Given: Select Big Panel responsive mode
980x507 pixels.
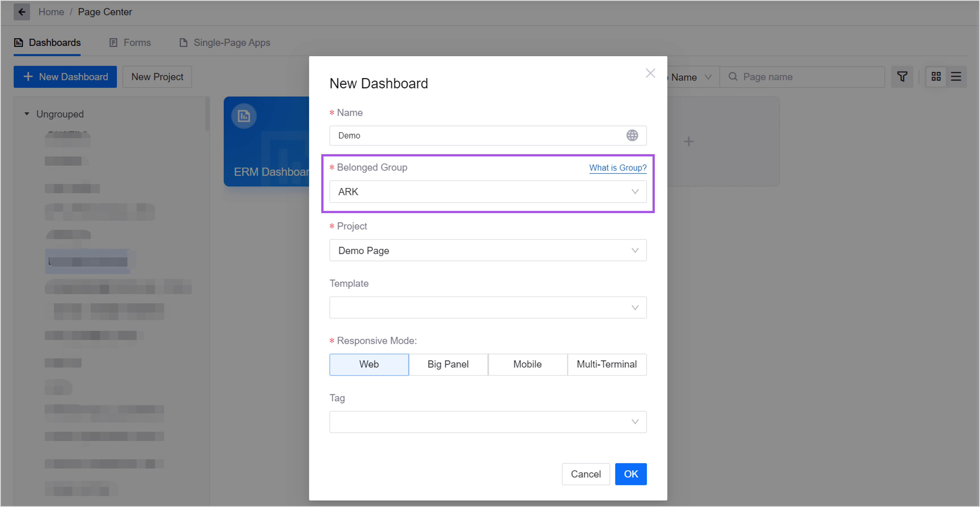Looking at the screenshot, I should coord(448,364).
